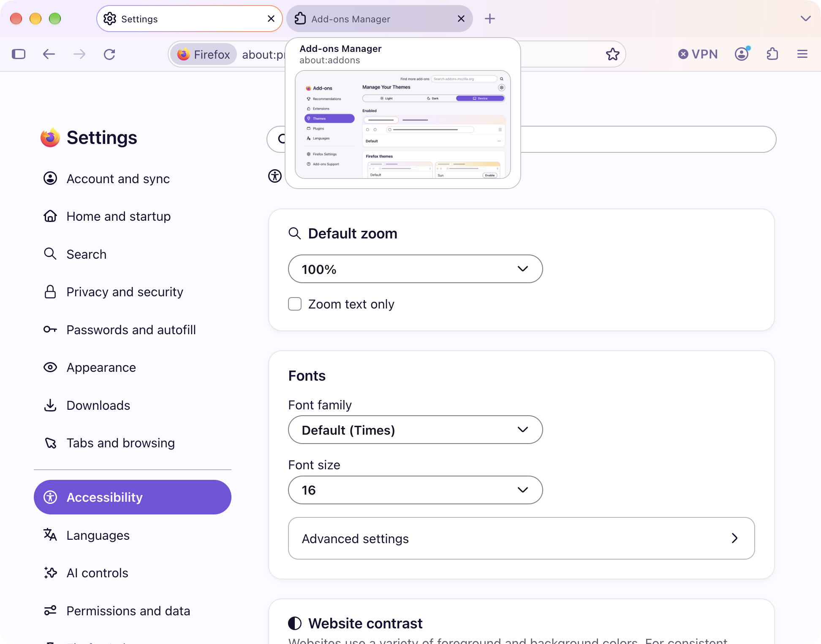
Task: Click the AI controls sparkle icon
Action: coord(50,573)
